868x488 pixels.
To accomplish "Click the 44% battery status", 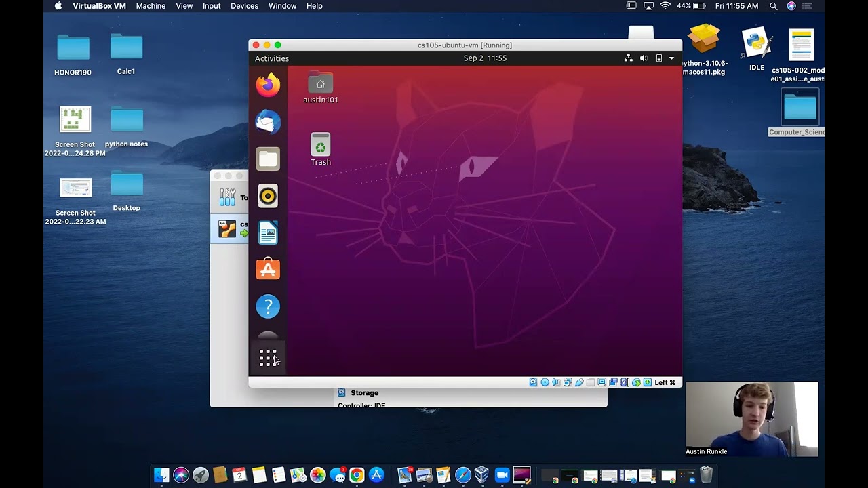I will [x=692, y=6].
